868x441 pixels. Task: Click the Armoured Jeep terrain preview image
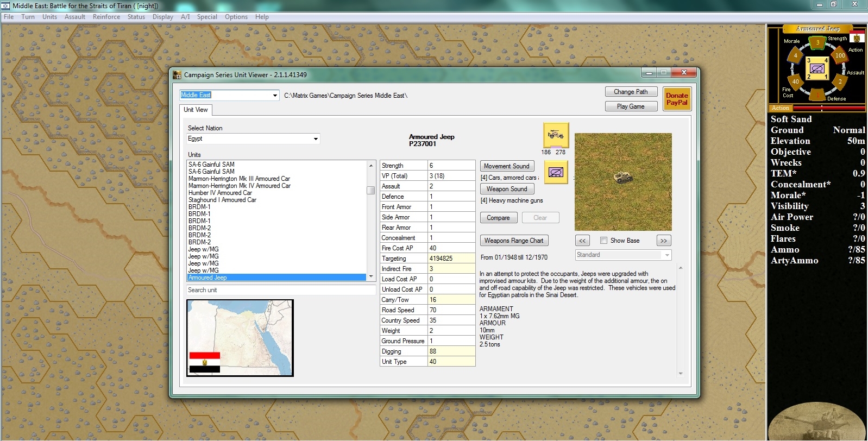(623, 182)
